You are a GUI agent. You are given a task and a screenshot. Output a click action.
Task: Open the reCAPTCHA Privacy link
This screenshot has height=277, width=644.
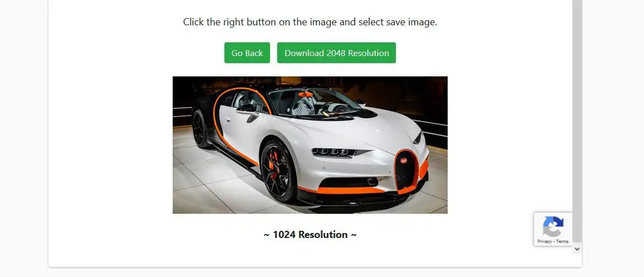pos(544,241)
